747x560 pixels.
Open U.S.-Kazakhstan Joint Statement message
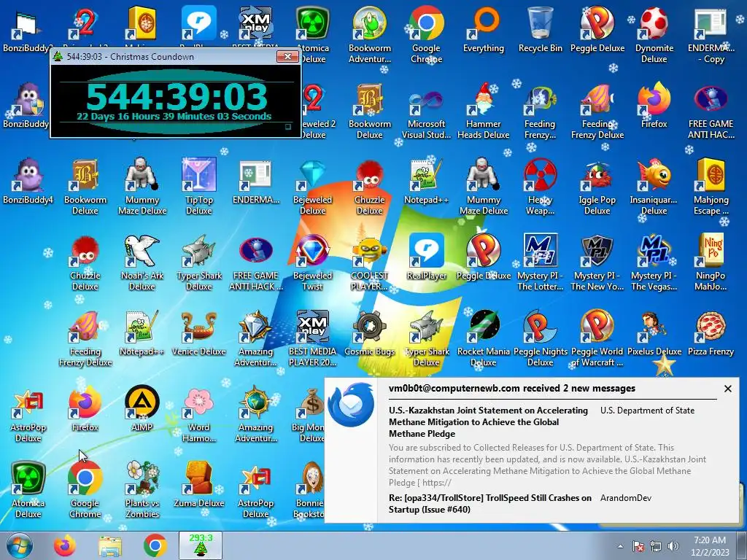[488, 422]
